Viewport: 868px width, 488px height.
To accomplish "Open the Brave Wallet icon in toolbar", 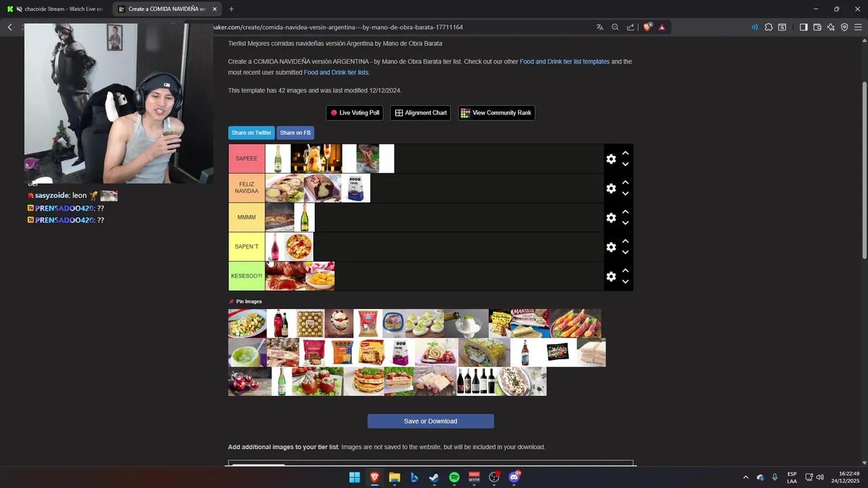I will click(817, 27).
